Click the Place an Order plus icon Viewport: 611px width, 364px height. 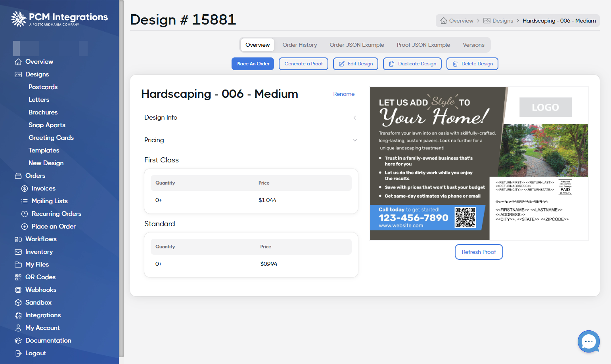(25, 227)
